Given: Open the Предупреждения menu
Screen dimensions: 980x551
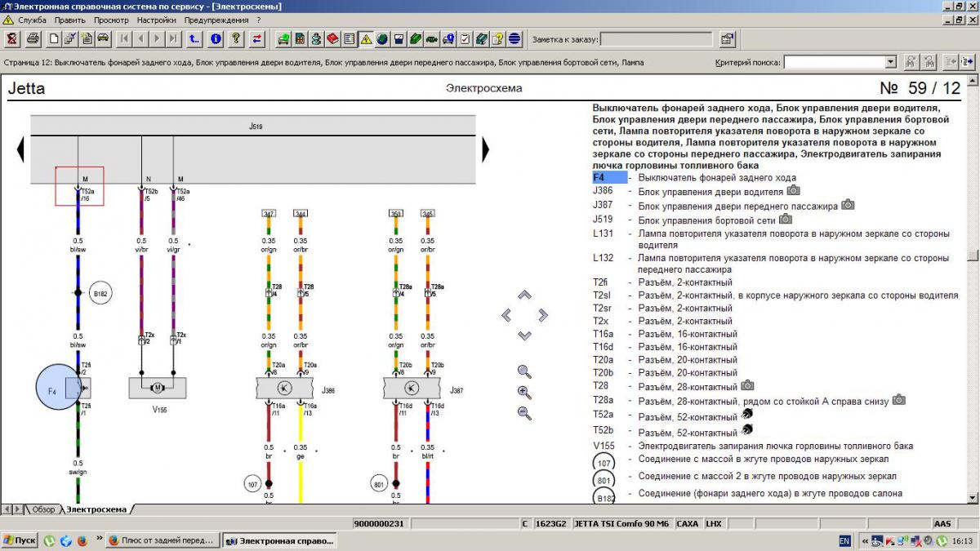Looking at the screenshot, I should pos(216,20).
